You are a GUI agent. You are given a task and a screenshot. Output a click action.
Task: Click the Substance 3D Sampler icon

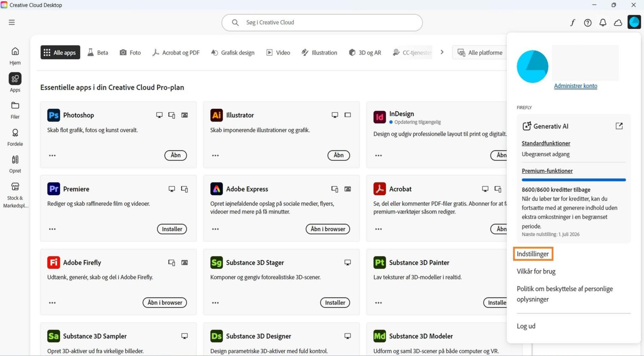click(54, 336)
